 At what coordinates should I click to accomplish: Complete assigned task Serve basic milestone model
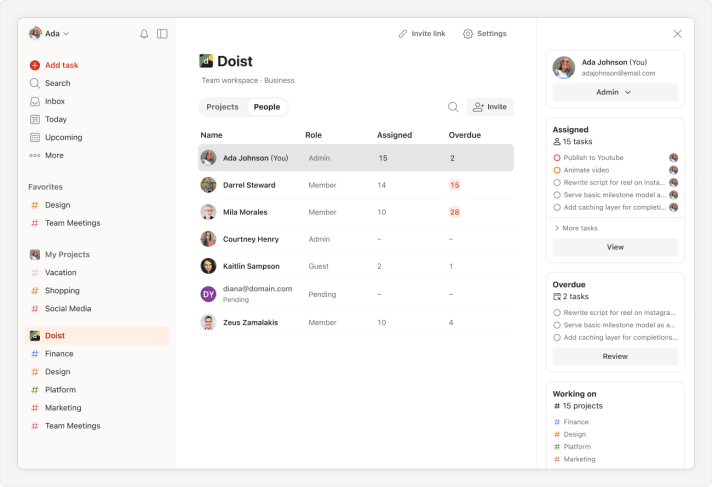(557, 195)
